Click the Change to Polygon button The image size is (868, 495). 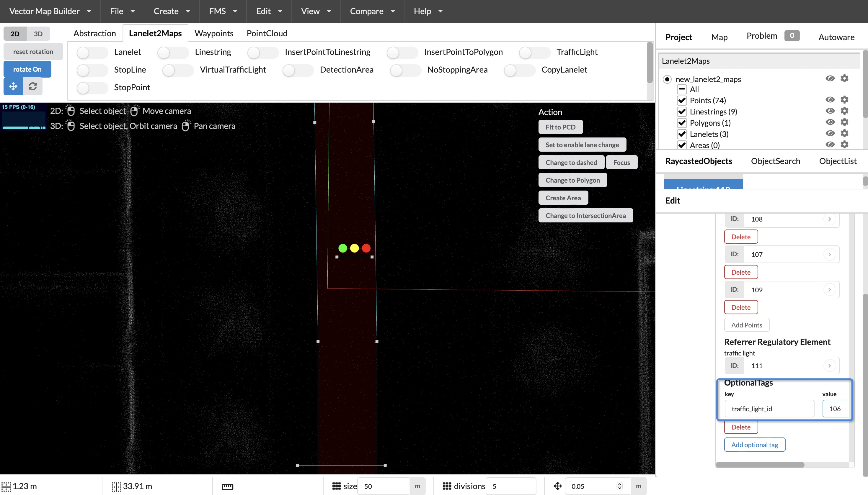point(573,180)
